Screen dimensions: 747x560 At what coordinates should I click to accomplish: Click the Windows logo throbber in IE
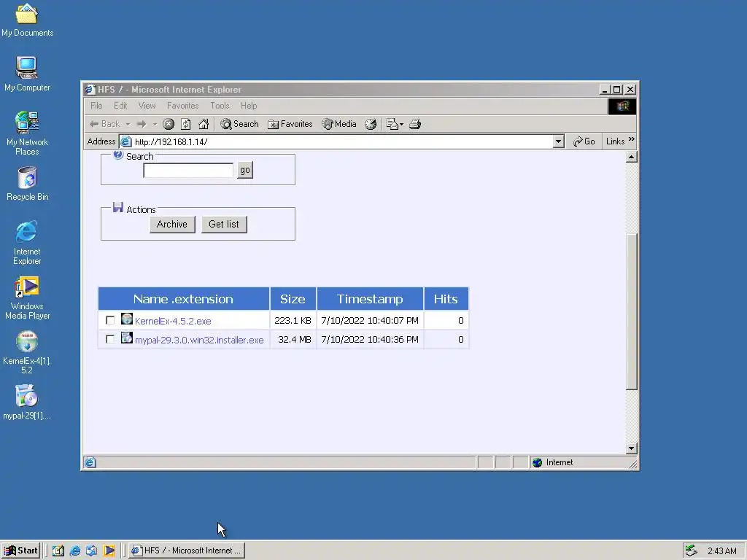(622, 106)
